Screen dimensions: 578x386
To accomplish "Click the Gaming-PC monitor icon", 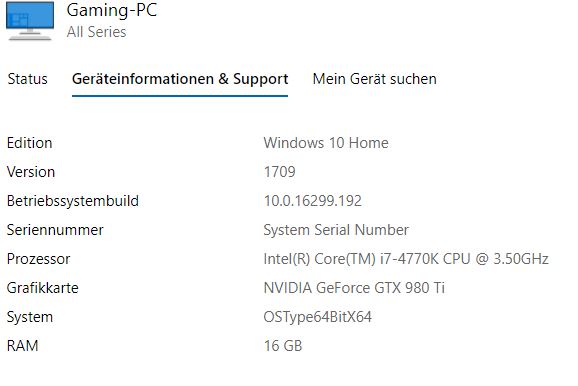I will (x=30, y=21).
